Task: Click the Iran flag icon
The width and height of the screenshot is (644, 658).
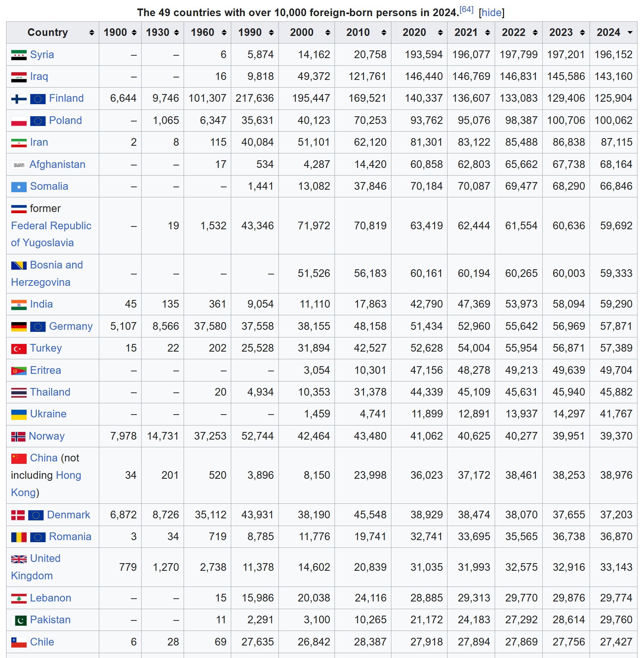Action: click(19, 142)
